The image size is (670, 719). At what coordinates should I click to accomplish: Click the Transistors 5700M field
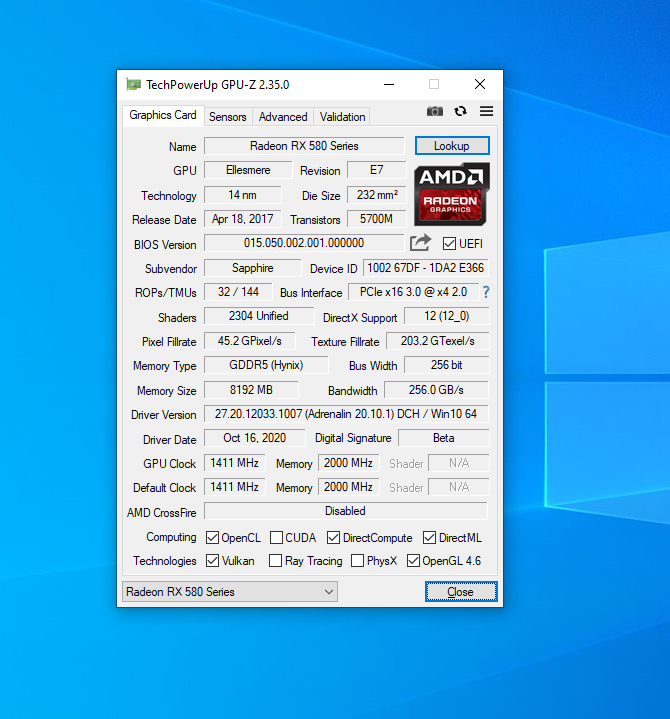pos(377,219)
